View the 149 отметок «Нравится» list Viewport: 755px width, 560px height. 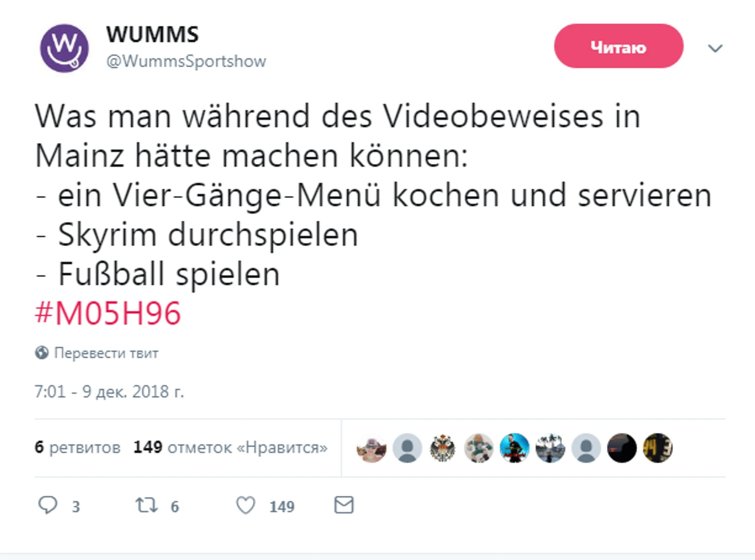[231, 447]
